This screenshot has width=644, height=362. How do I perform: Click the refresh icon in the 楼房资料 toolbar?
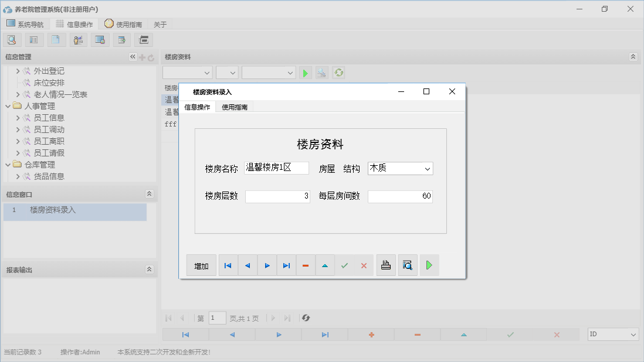[x=338, y=73]
